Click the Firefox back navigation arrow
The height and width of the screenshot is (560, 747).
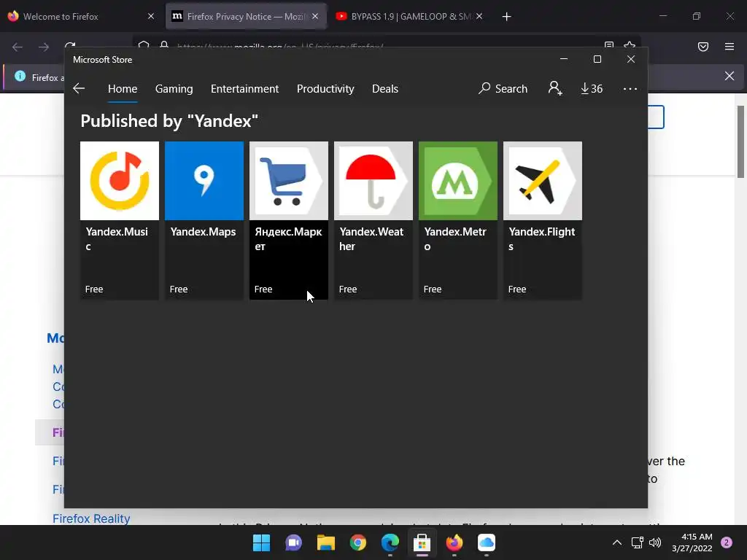pos(18,47)
